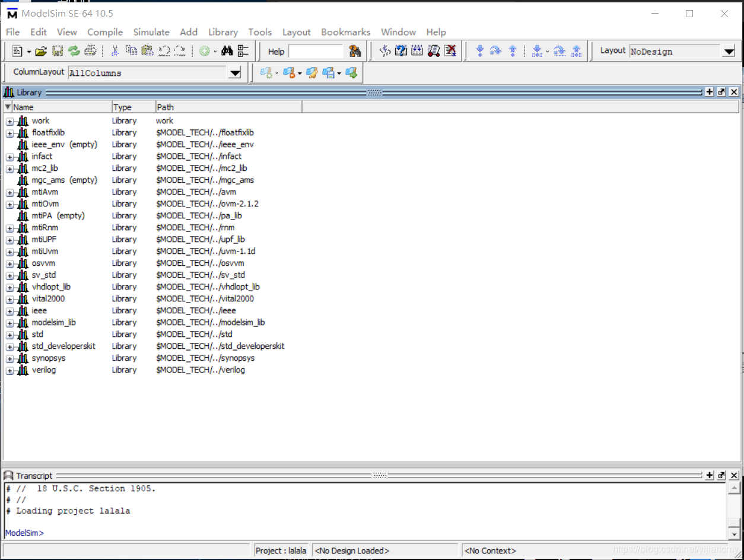Click in the Help search input field
Screen dimensions: 744x560
(316, 52)
